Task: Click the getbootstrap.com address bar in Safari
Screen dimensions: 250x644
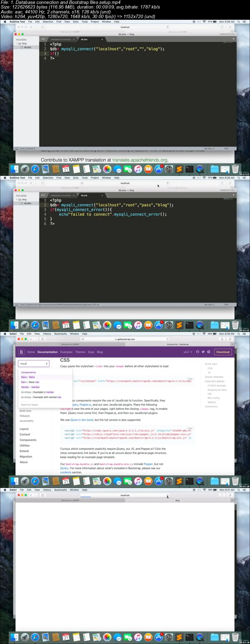Action: (x=125, y=339)
